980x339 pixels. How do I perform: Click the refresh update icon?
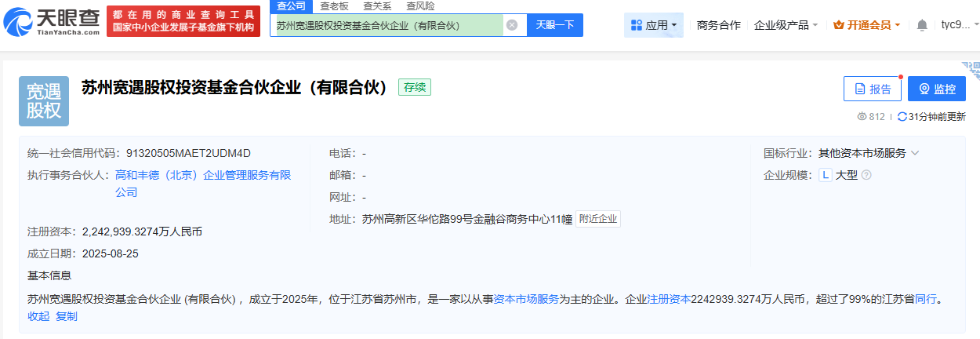(x=902, y=117)
